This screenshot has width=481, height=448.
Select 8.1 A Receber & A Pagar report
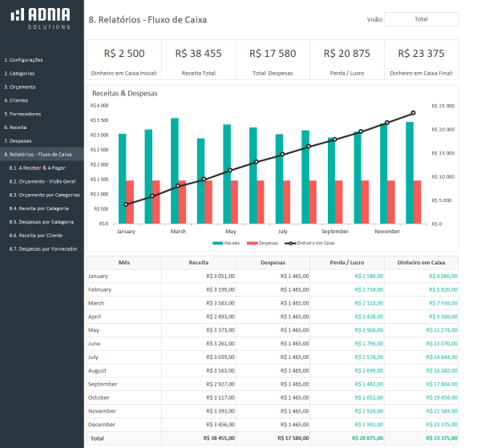[37, 168]
